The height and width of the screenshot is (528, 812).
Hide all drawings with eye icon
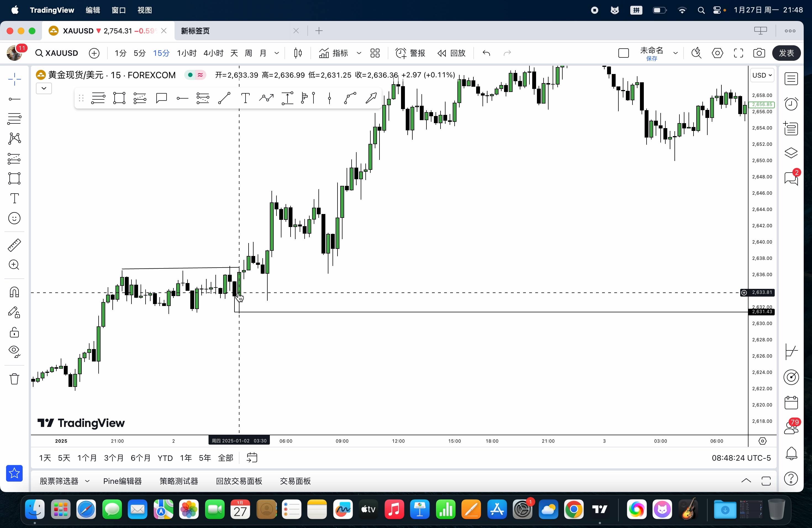[x=14, y=352]
